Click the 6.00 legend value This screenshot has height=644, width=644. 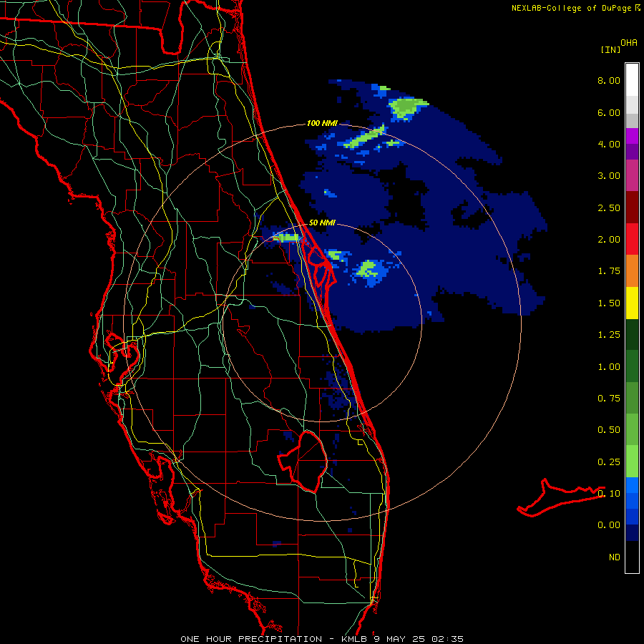609,112
